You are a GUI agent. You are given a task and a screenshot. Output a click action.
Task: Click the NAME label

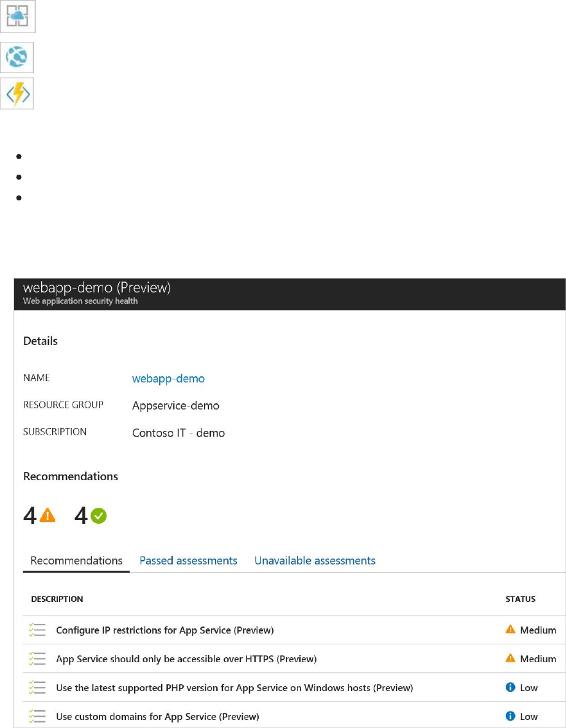pyautogui.click(x=36, y=378)
